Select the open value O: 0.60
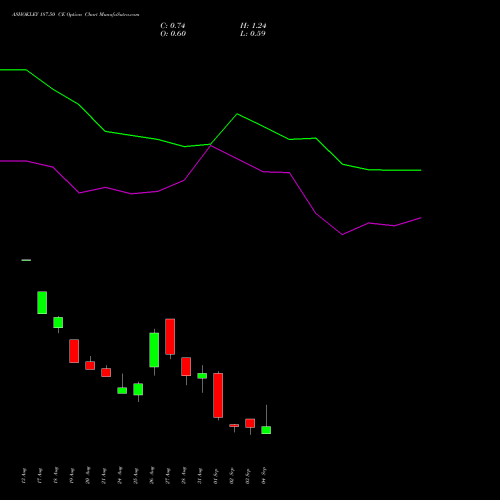This screenshot has width=500, height=500. coord(173,34)
